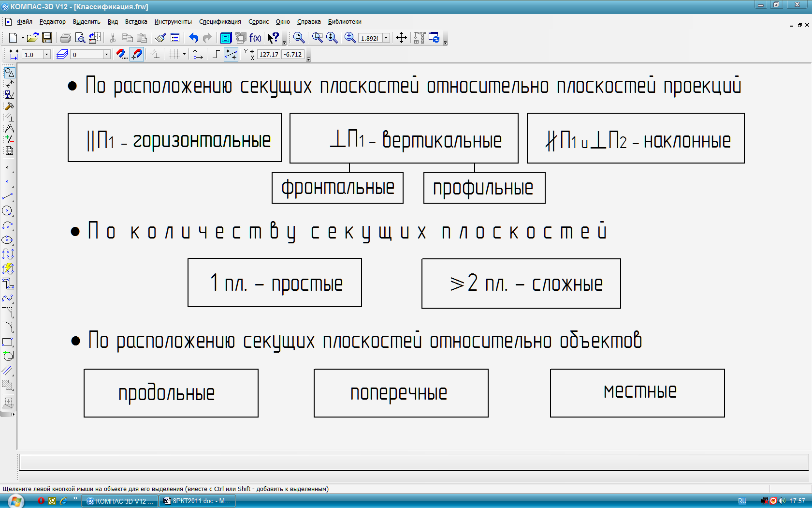812x508 pixels.
Task: Click the Refresh/redraw view icon
Action: (x=435, y=38)
